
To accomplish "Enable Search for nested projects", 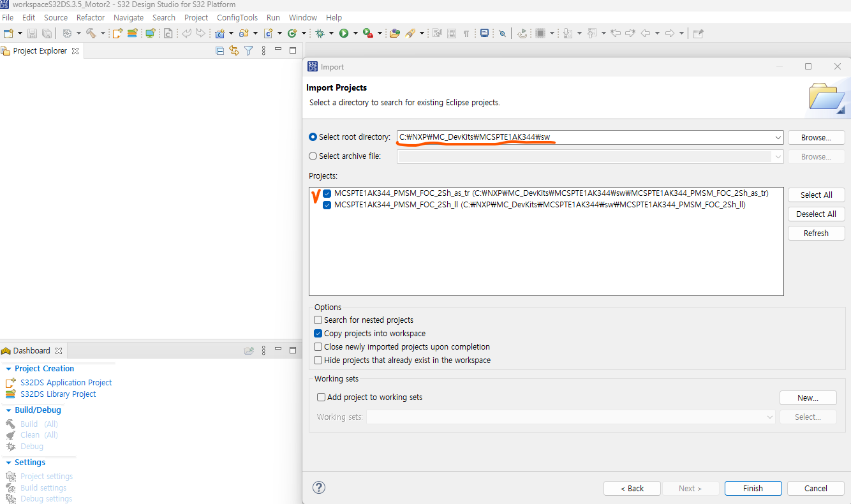I will point(318,320).
